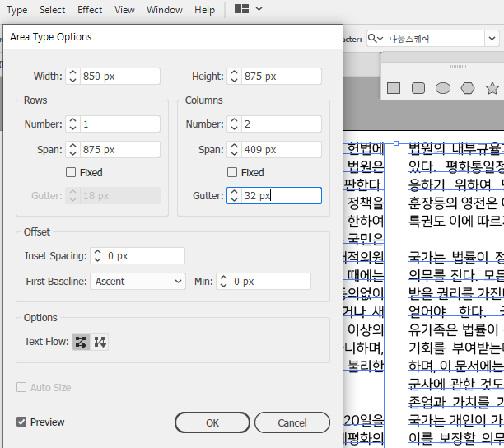Select the Ellipse shape tool
The height and width of the screenshot is (448, 504).
coord(443,88)
